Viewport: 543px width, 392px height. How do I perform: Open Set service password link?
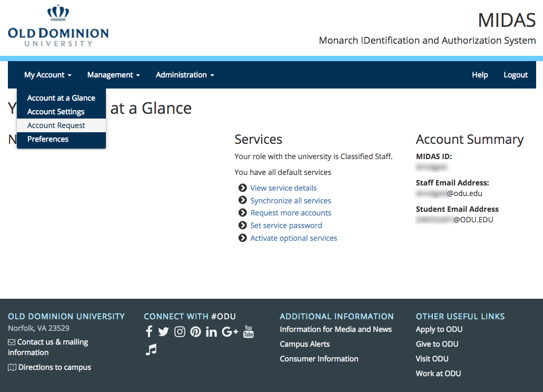pos(286,226)
